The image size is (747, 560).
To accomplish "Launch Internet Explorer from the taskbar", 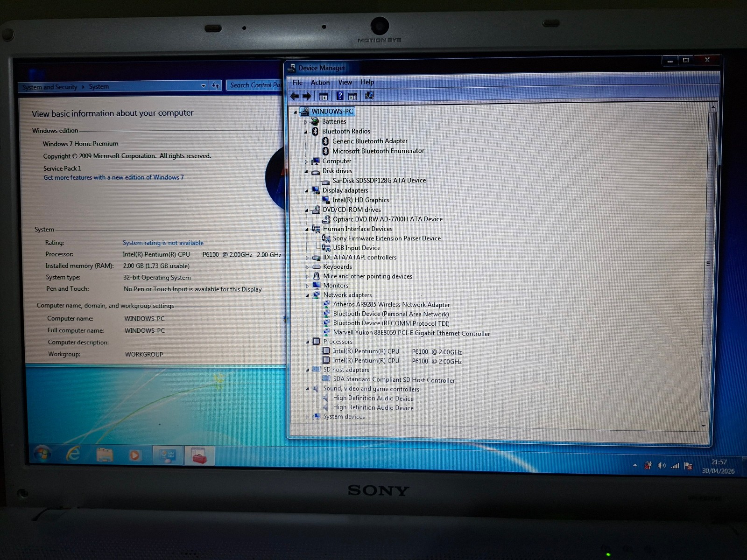I will [73, 454].
